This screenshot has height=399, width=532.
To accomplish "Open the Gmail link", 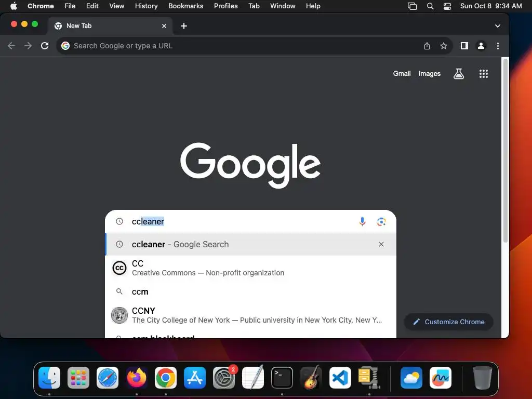I will [402, 74].
